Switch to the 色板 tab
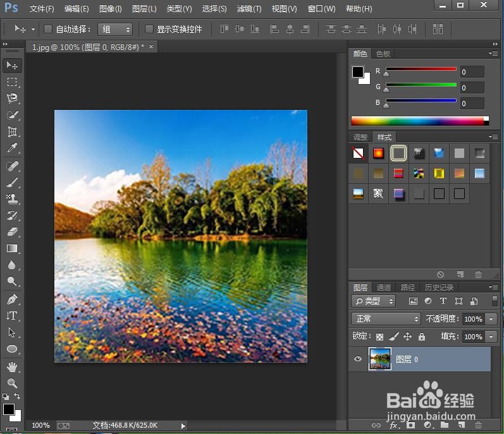The image size is (504, 434). coord(383,54)
